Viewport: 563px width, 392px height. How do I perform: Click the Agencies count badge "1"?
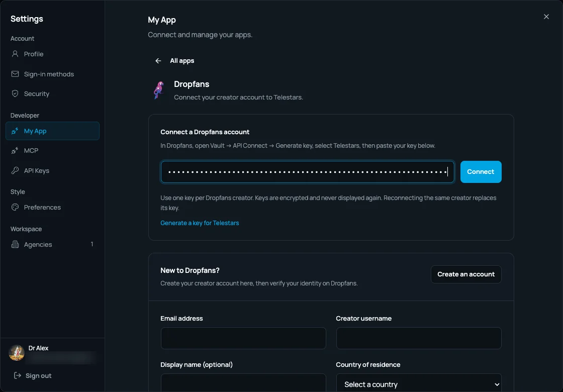(x=92, y=244)
